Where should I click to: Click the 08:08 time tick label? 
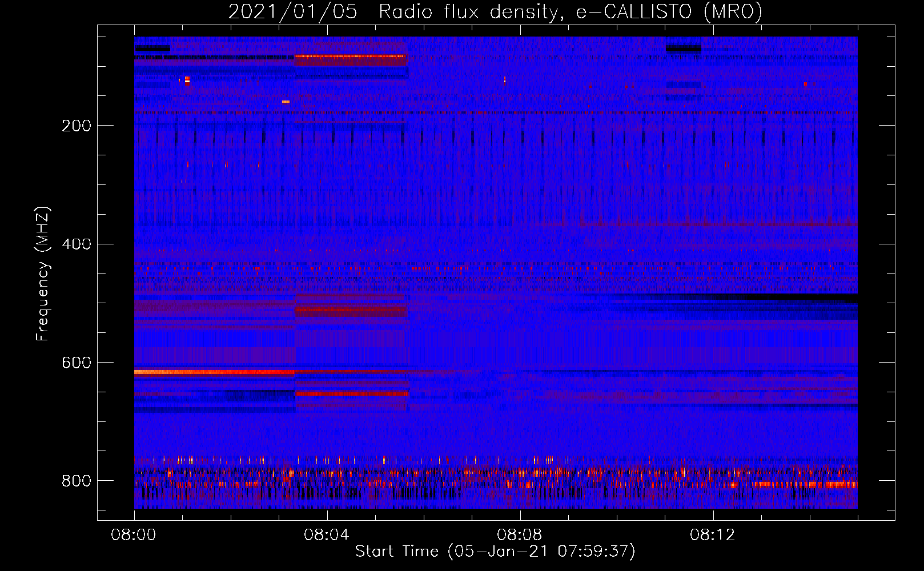click(520, 535)
